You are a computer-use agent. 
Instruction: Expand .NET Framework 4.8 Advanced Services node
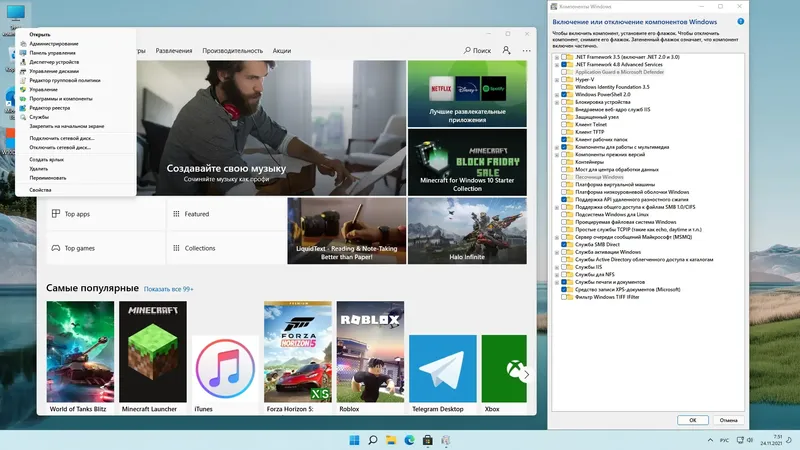(x=557, y=65)
